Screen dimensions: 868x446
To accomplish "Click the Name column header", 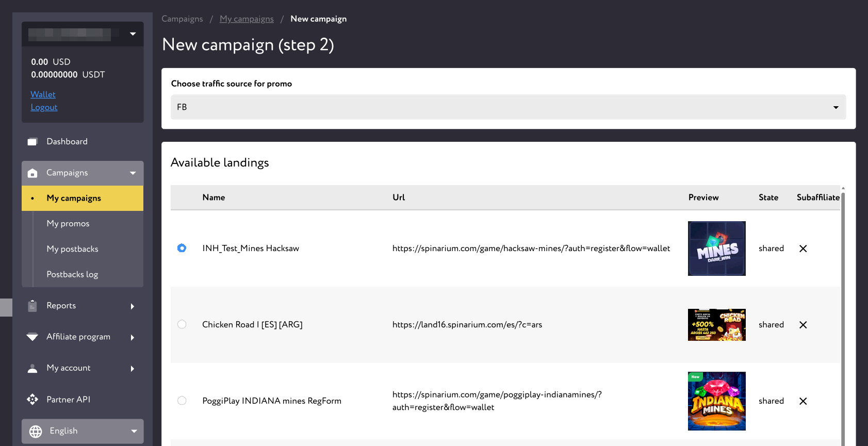I will 214,197.
